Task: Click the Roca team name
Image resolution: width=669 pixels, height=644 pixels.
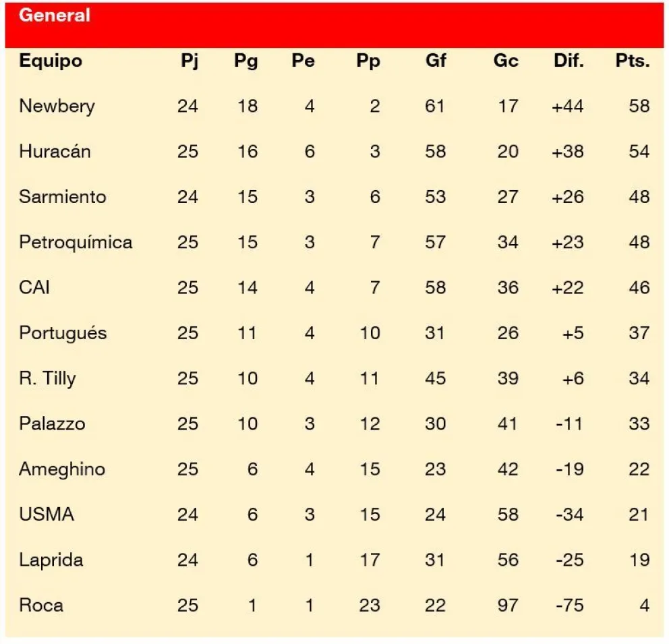Action: coord(41,605)
